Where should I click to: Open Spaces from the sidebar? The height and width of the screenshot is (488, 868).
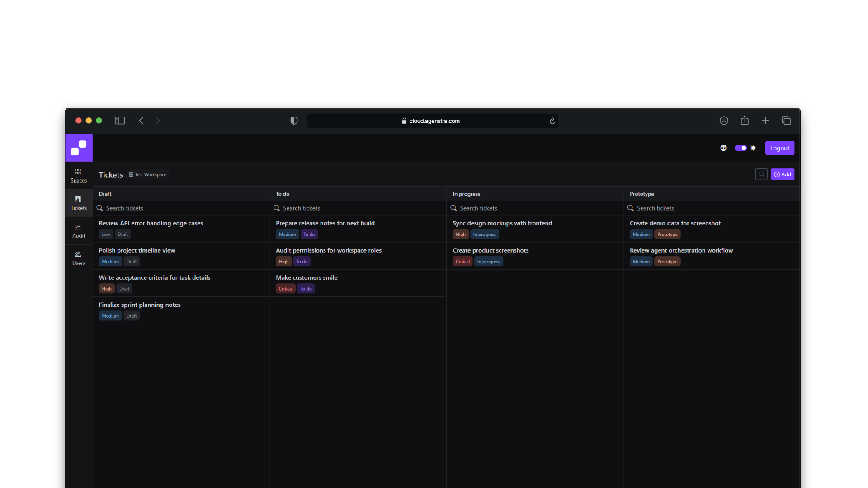click(78, 175)
